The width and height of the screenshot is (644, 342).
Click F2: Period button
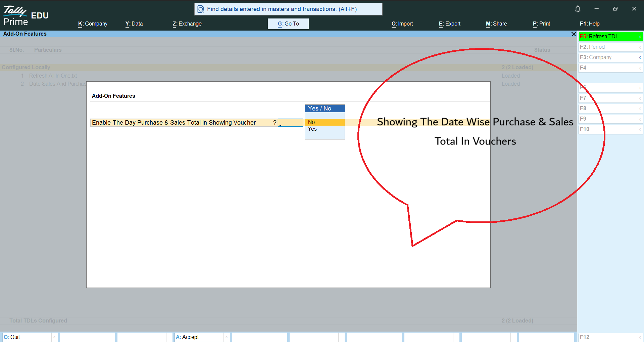click(607, 47)
